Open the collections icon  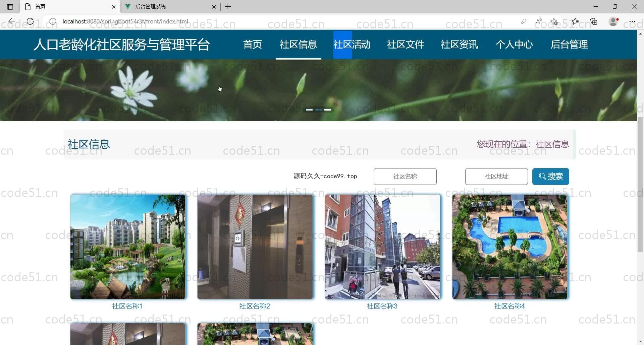pos(594,21)
